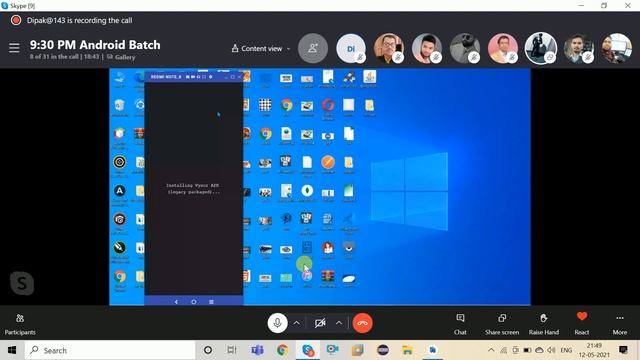The image size is (640, 360).
Task: Click the call title '9:30 PM Android Batch'
Action: [x=95, y=45]
